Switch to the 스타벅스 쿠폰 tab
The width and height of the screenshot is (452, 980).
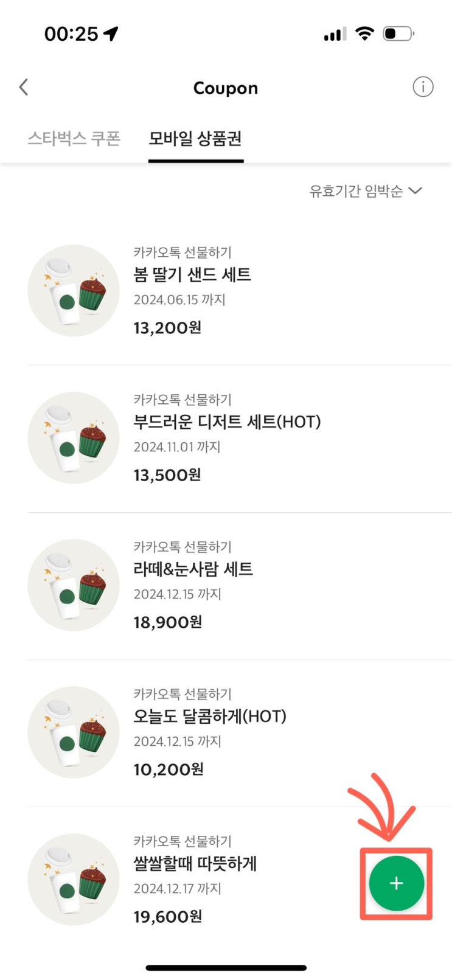pyautogui.click(x=74, y=139)
